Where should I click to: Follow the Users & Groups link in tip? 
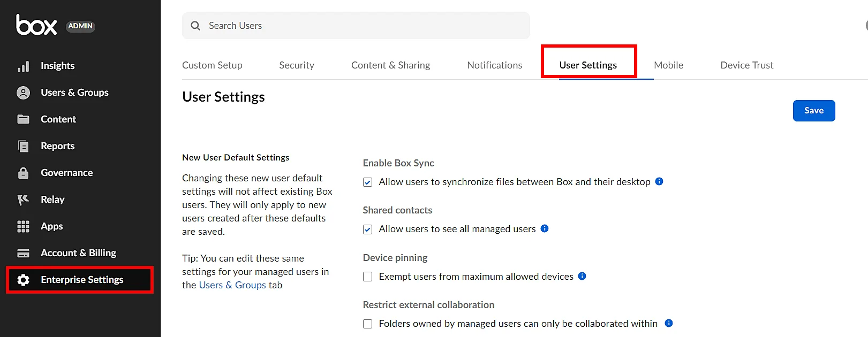pyautogui.click(x=232, y=285)
